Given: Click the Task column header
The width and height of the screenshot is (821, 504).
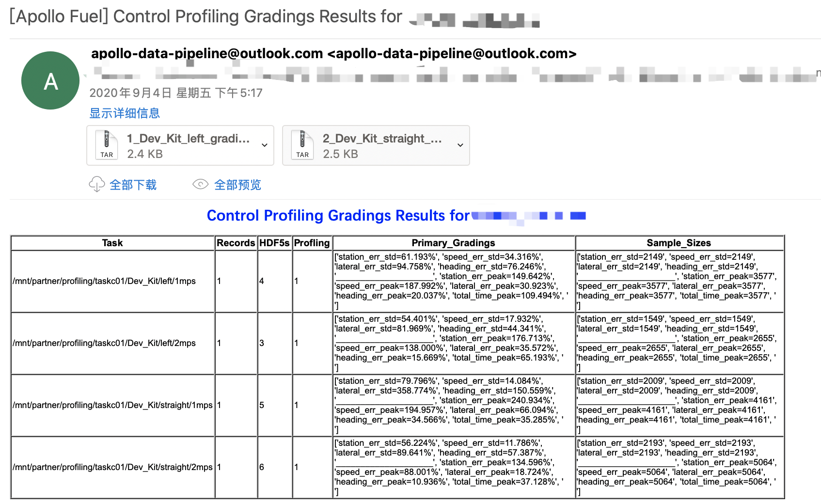Looking at the screenshot, I should tap(112, 243).
